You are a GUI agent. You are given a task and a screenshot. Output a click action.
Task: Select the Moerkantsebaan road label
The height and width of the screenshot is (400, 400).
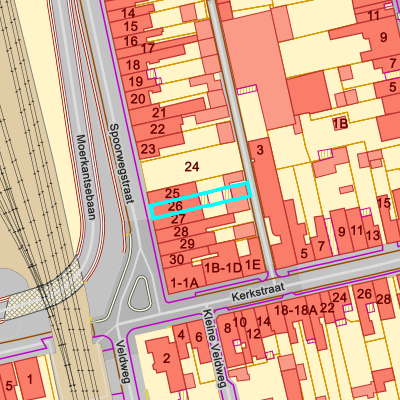click(x=86, y=177)
